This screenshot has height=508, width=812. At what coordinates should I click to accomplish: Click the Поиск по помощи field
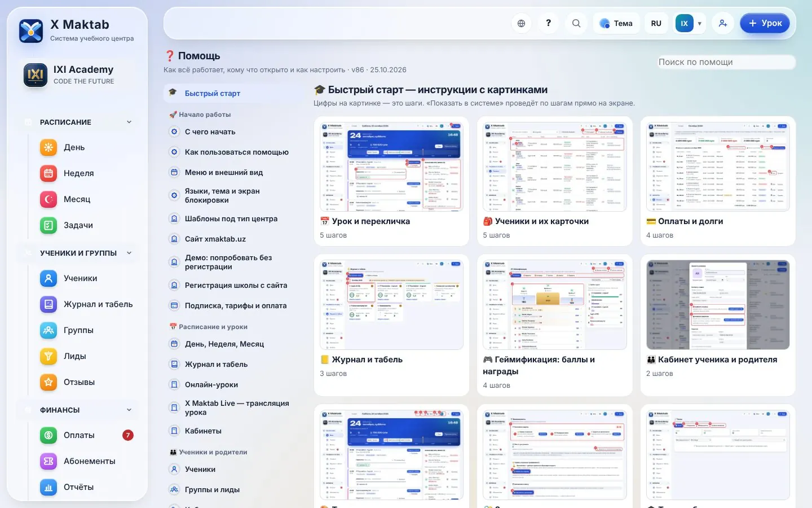click(x=726, y=62)
